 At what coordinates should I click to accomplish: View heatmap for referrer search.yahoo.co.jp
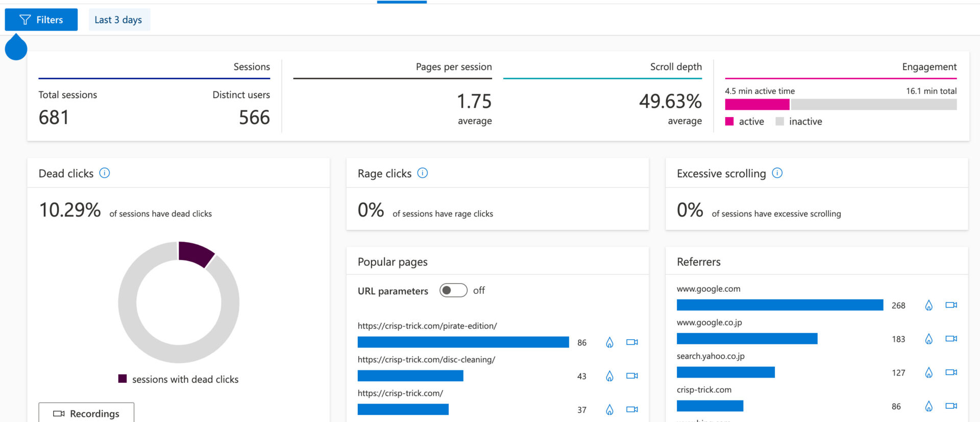coord(929,372)
